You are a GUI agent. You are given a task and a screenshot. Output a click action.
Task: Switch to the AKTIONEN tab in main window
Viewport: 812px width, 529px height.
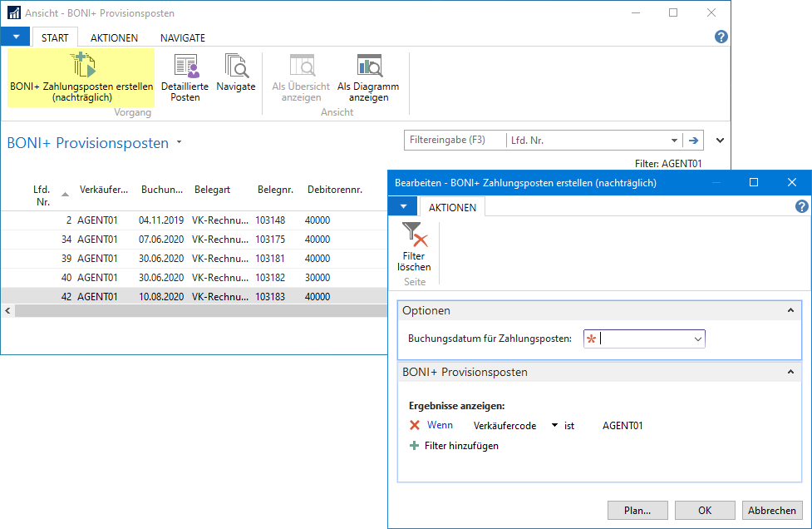(x=114, y=37)
